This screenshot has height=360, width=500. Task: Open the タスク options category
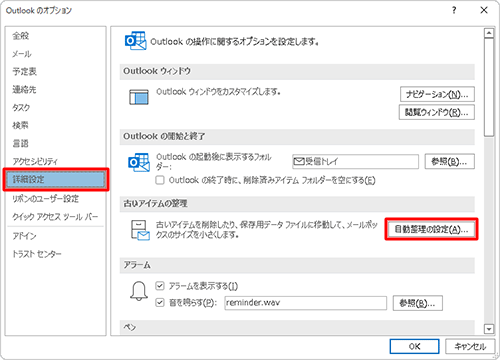[x=21, y=107]
